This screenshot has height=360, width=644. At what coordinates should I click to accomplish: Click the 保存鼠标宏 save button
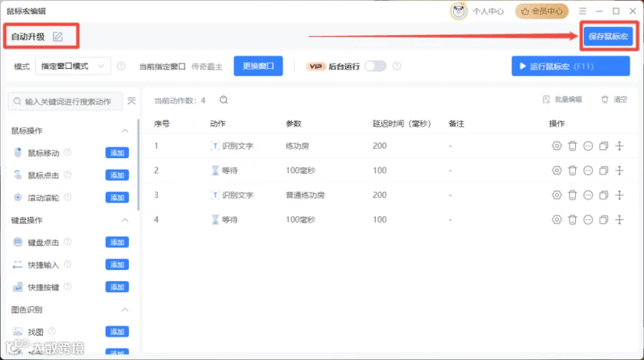(608, 37)
